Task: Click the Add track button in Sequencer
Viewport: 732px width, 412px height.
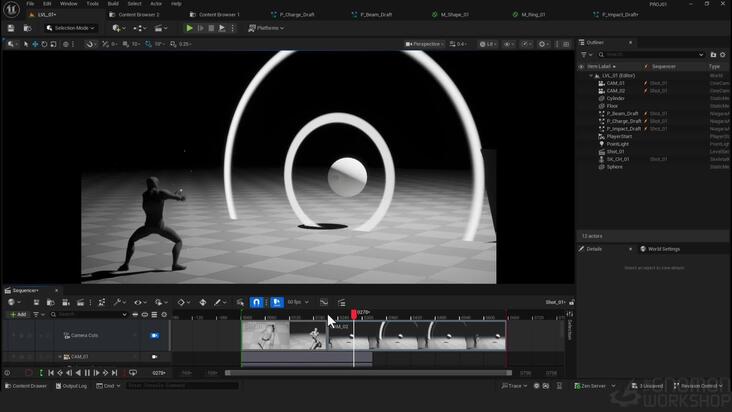Action: [x=18, y=314]
